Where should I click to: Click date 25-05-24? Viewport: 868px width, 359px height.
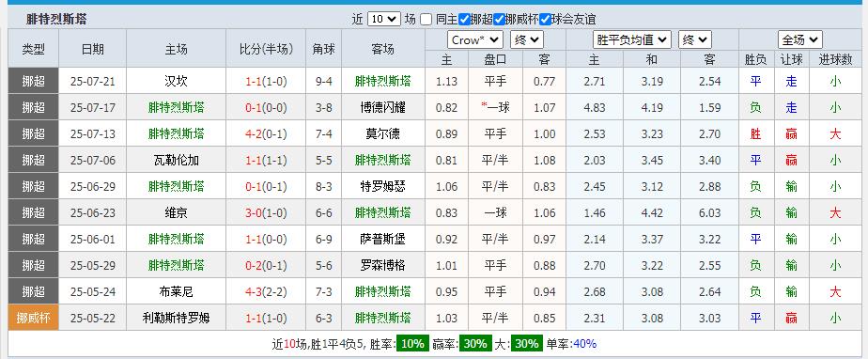pyautogui.click(x=93, y=292)
